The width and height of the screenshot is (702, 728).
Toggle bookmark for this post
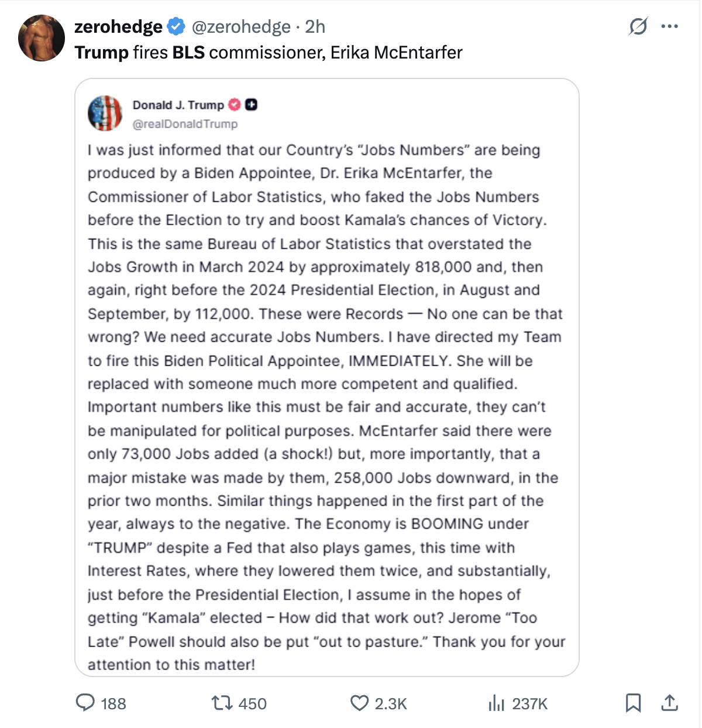[x=633, y=702]
